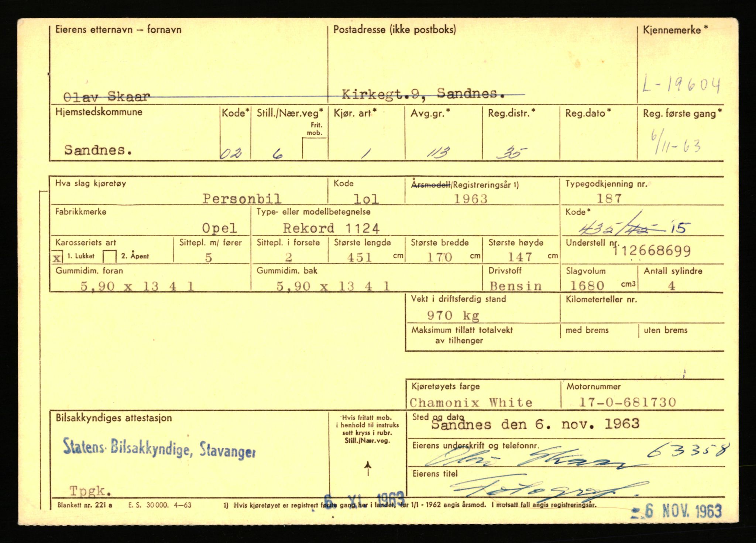Click the fuel value 'Bensin'
The image size is (756, 543).
click(x=516, y=286)
